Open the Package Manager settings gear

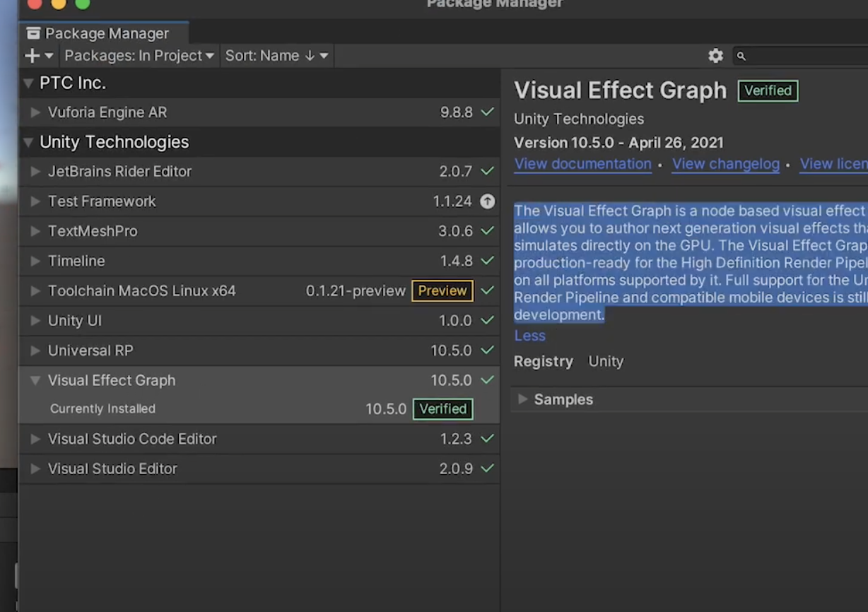click(716, 56)
